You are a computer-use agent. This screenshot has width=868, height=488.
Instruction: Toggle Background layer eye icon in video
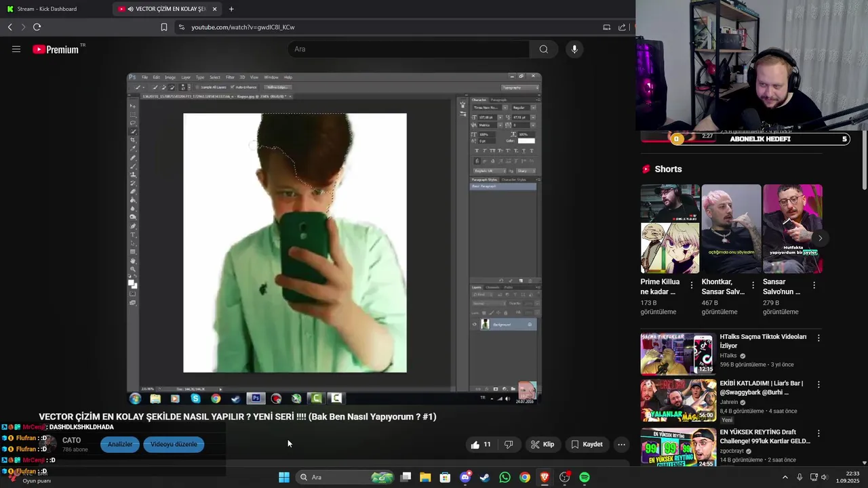474,325
